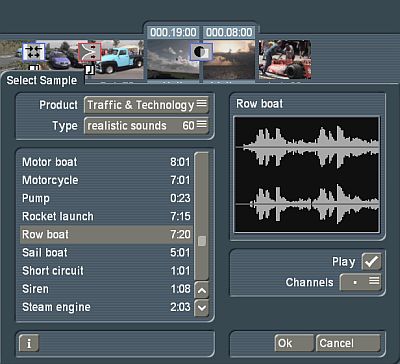
Task: Select the Motorcycle sample
Action: (x=106, y=180)
